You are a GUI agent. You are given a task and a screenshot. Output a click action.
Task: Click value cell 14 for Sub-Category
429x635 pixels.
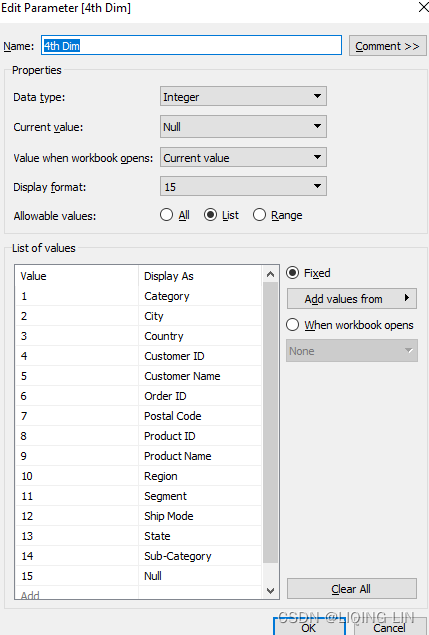pyautogui.click(x=77, y=556)
